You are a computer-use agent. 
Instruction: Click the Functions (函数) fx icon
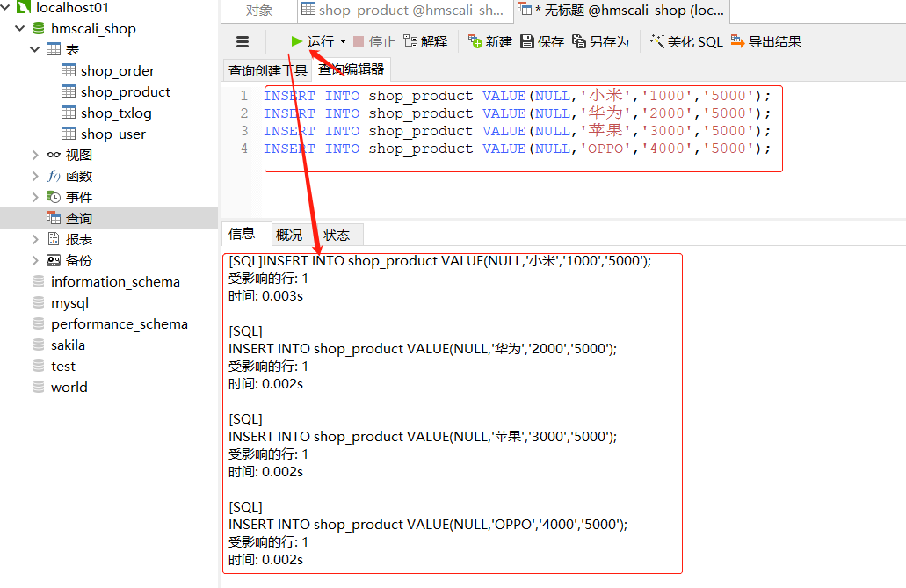[53, 176]
